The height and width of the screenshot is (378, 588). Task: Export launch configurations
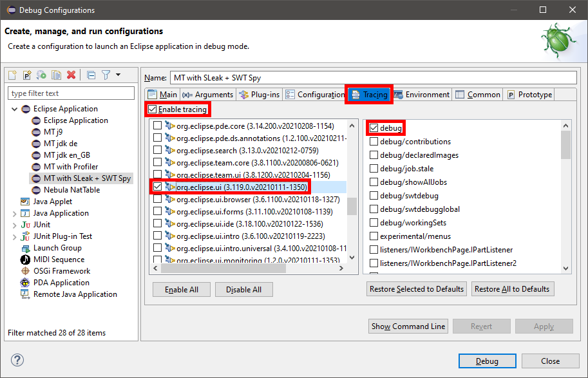click(x=40, y=75)
